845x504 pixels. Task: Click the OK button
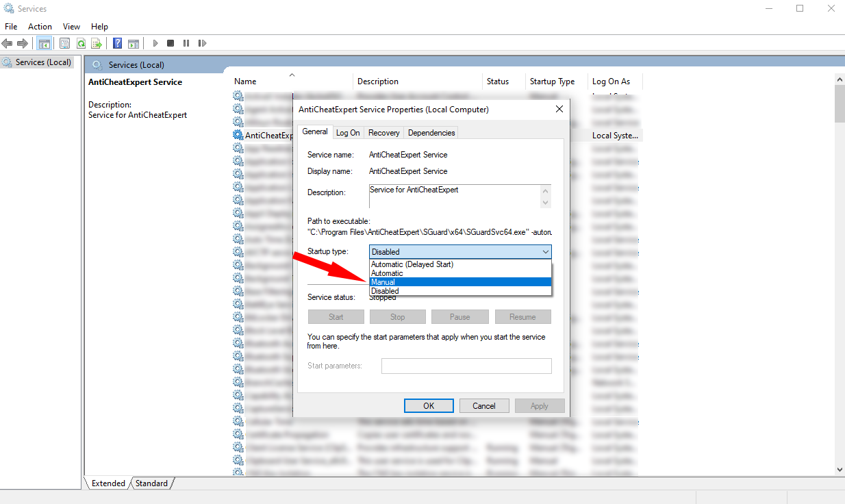point(429,406)
